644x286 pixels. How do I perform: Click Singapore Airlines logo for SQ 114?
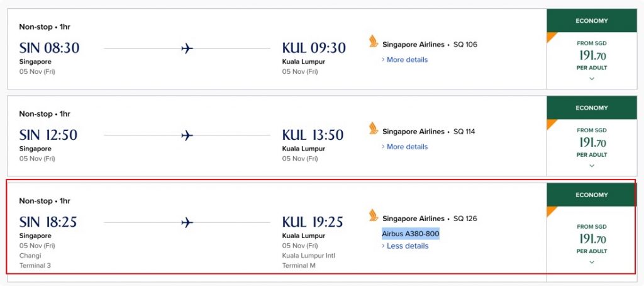[x=374, y=129]
